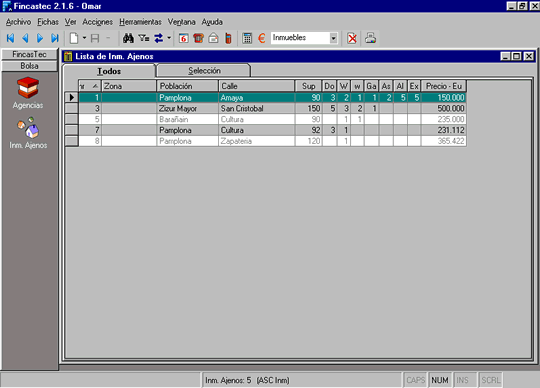Sort by Precio - Eu column header
This screenshot has width=540, height=388.
point(444,86)
